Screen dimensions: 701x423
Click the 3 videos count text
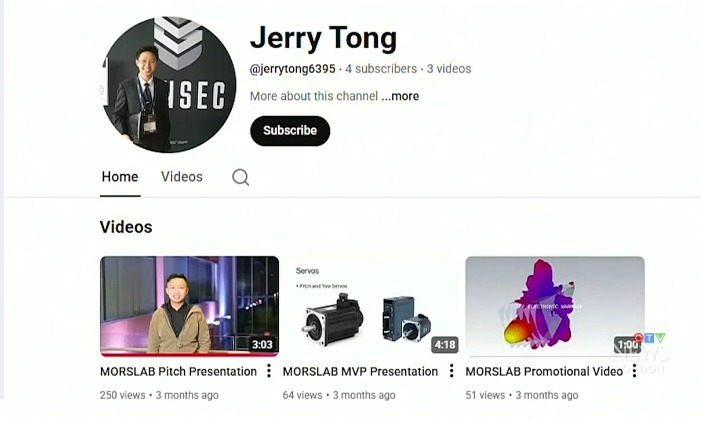coord(449,69)
